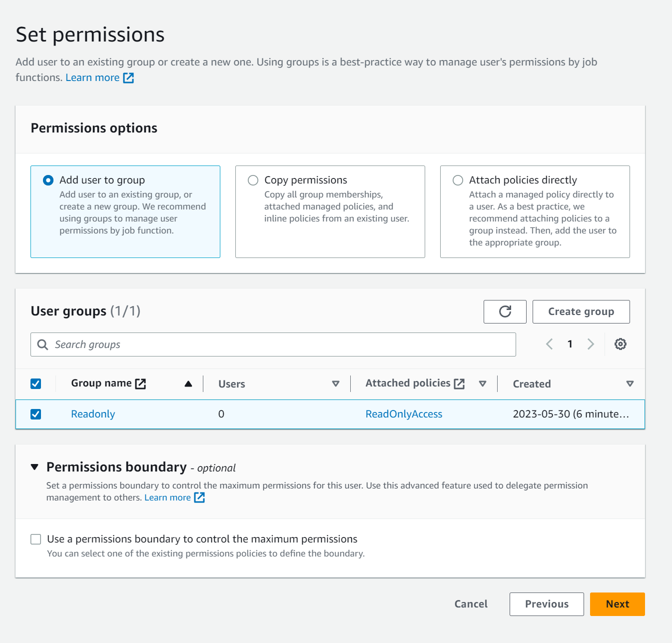Enable permissions boundary checkbox
The width and height of the screenshot is (672, 643).
36,539
